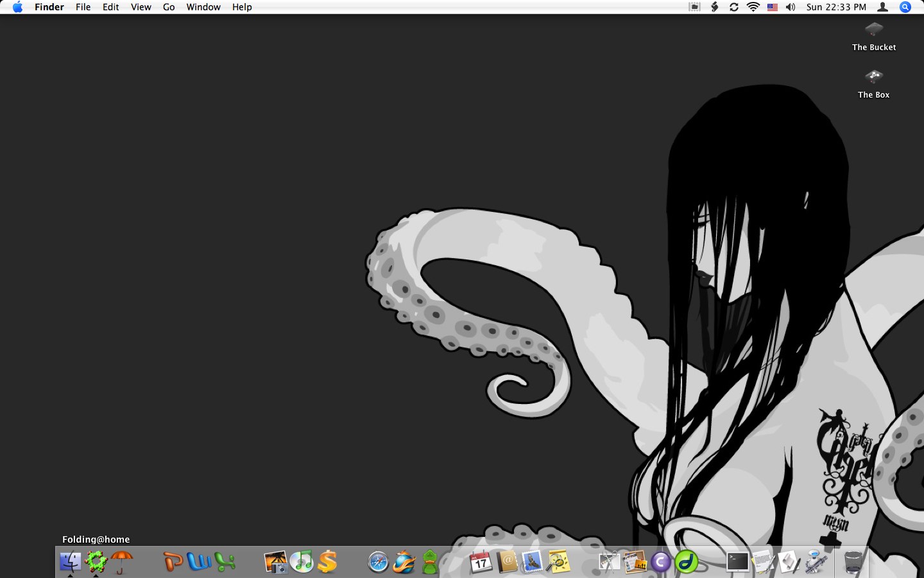Open the Finder application menu
Viewport: 924px width, 578px height.
point(49,7)
